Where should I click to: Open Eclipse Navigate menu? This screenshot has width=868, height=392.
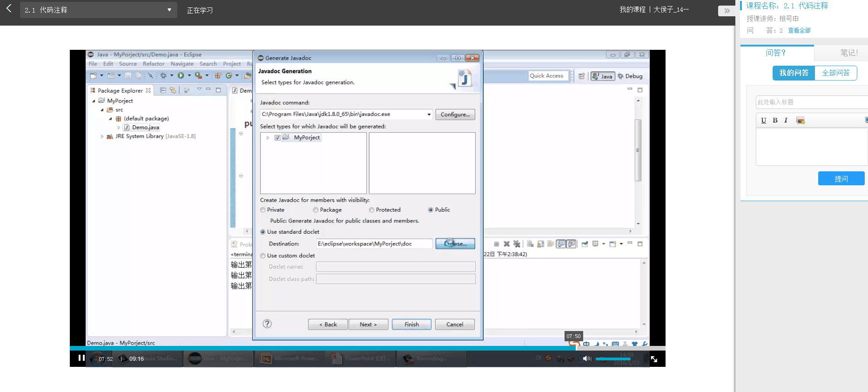(x=182, y=64)
